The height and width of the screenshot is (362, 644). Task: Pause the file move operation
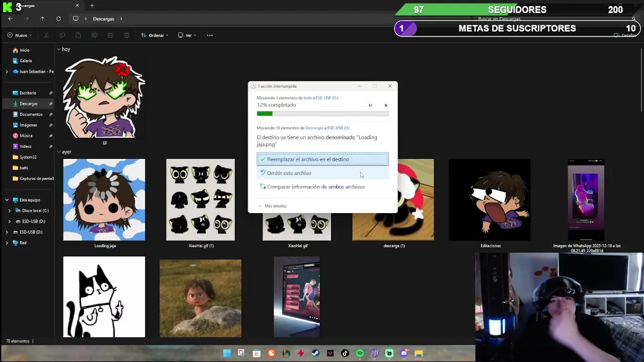[x=370, y=105]
